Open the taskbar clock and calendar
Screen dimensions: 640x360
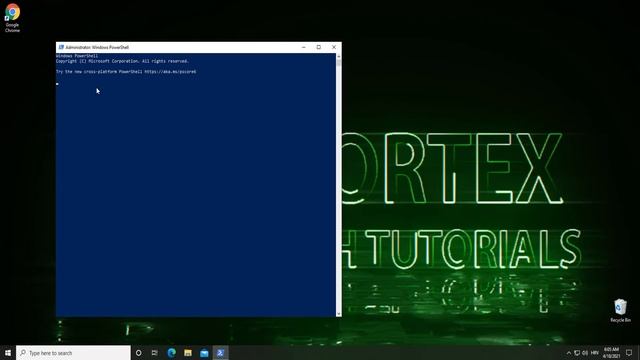[x=611, y=353]
